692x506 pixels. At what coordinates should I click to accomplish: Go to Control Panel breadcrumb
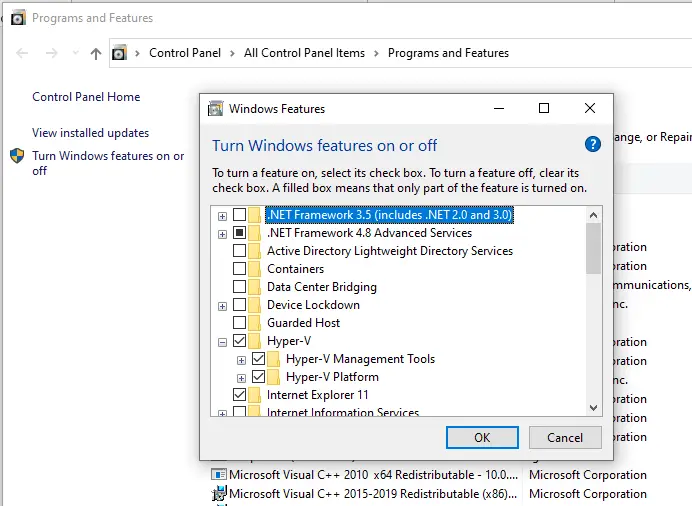pyautogui.click(x=185, y=53)
